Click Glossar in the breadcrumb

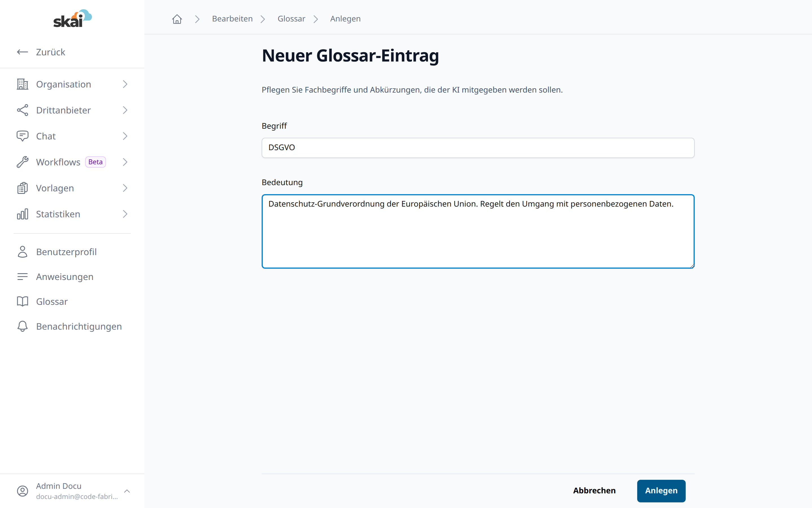[x=291, y=19]
